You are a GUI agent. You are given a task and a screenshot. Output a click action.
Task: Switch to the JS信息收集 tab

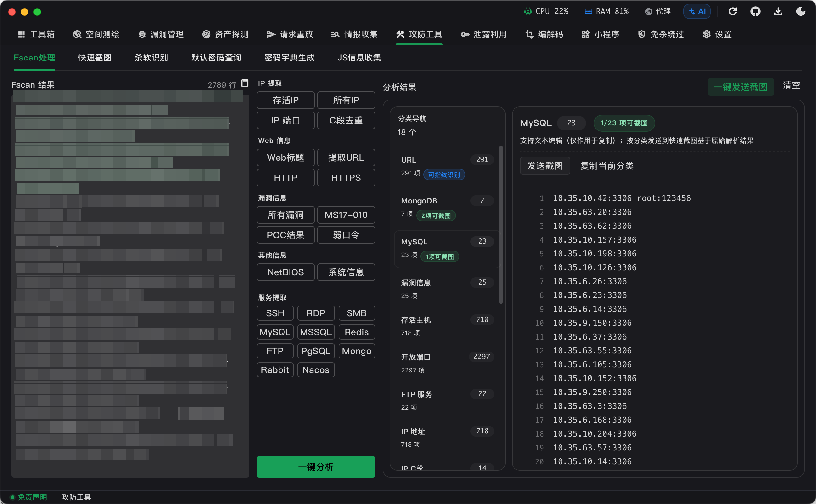(359, 58)
